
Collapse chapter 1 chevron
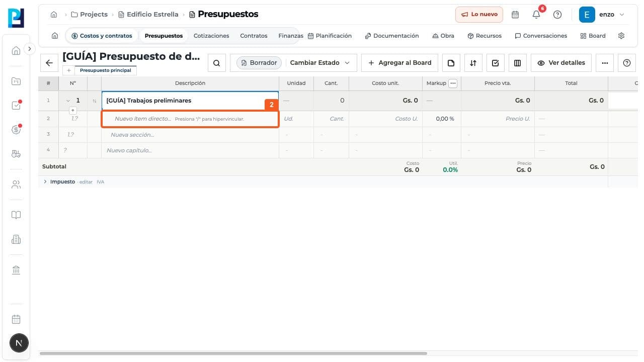point(68,101)
